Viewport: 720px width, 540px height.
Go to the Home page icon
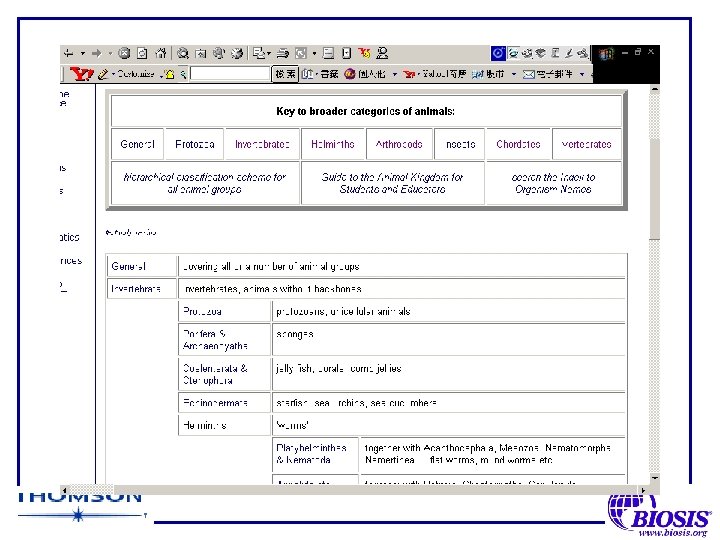pyautogui.click(x=160, y=54)
